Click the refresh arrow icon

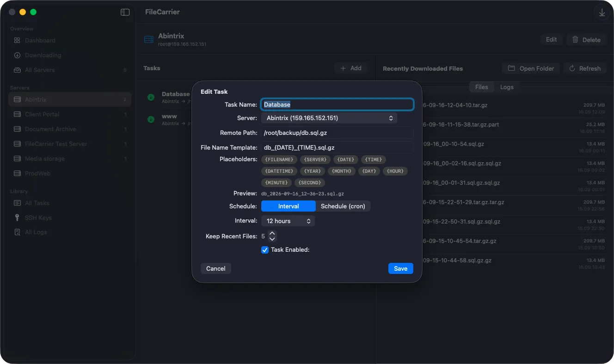pyautogui.click(x=572, y=68)
